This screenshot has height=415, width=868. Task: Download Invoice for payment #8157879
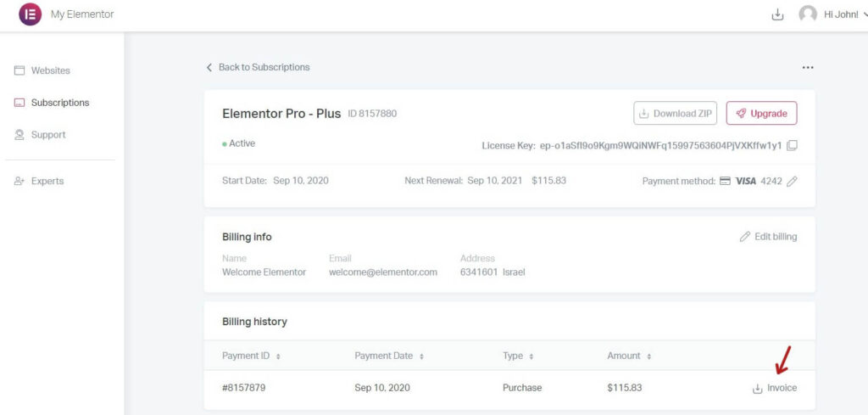pyautogui.click(x=775, y=389)
